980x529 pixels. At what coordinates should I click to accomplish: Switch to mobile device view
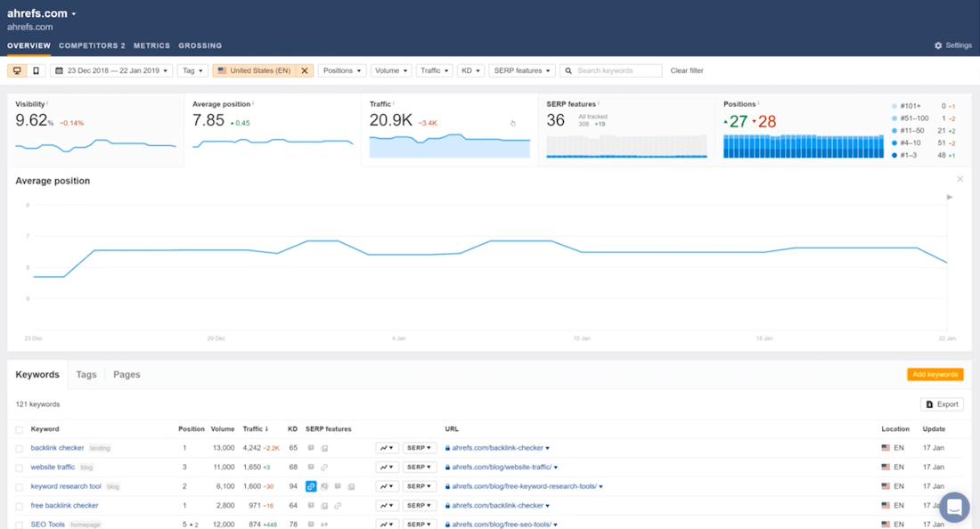click(36, 70)
